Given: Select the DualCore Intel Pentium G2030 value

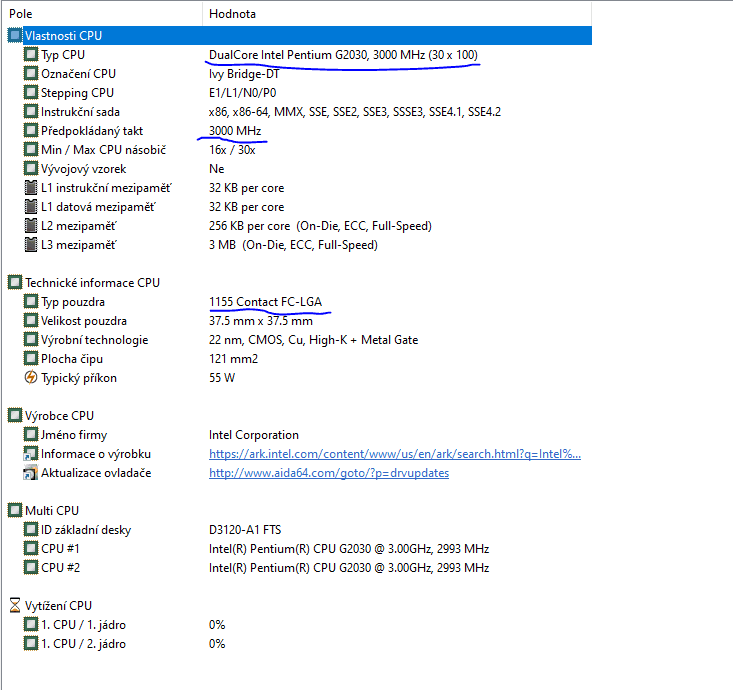Looking at the screenshot, I should [x=343, y=55].
